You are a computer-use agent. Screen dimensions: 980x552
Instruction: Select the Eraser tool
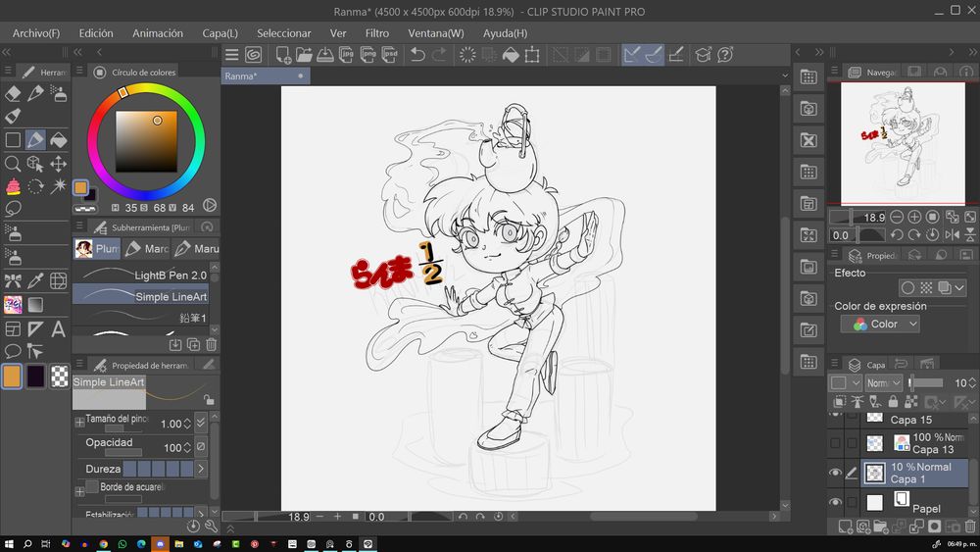(13, 93)
